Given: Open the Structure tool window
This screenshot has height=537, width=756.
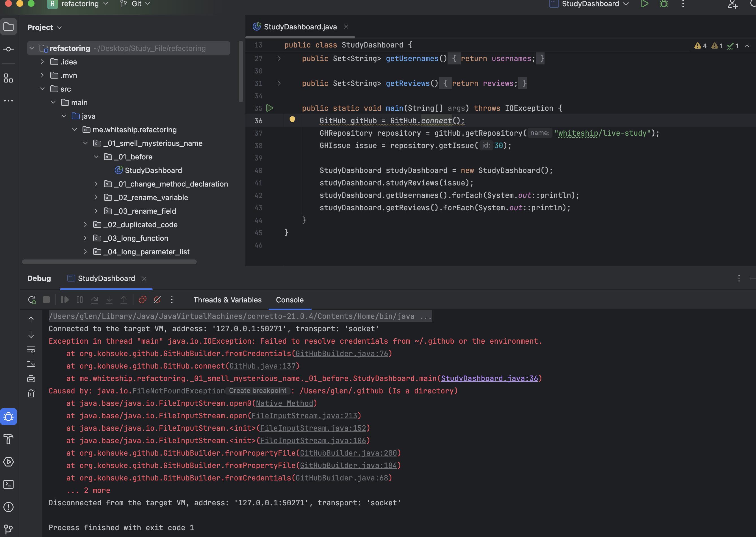Looking at the screenshot, I should click(x=8, y=78).
